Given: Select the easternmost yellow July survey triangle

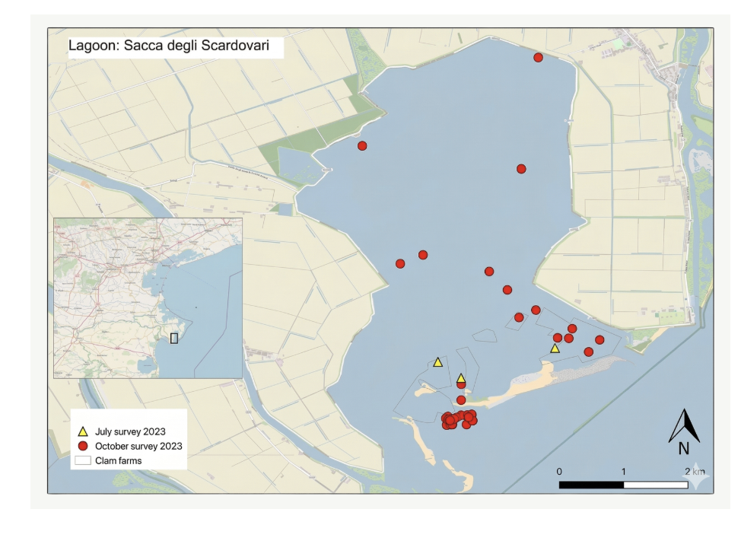Looking at the screenshot, I should (555, 348).
